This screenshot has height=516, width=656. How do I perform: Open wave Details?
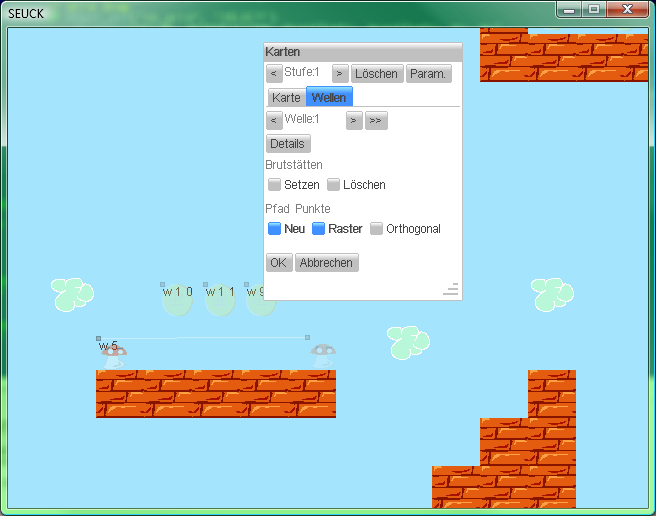click(x=288, y=144)
